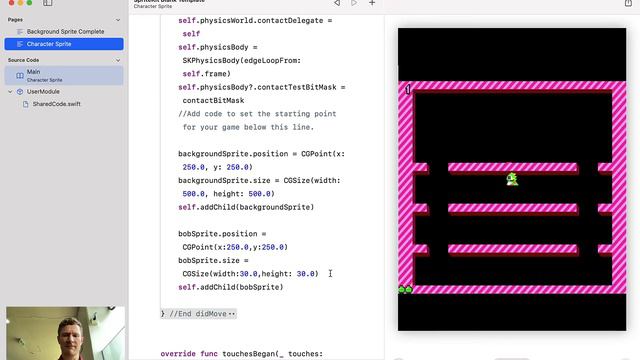Click 'self.addChild(backgroundSprite)' code line
640x360 pixels.
coord(246,207)
